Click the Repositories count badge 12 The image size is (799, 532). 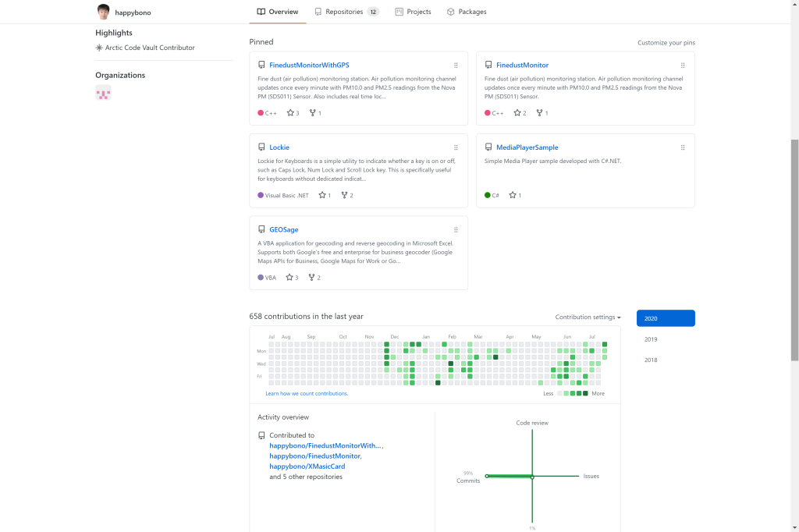(x=374, y=12)
